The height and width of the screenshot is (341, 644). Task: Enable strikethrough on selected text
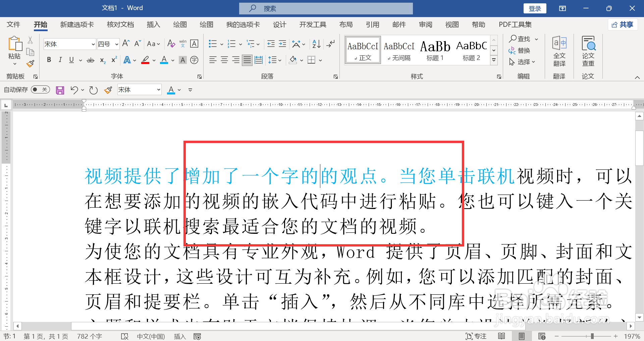pos(90,60)
